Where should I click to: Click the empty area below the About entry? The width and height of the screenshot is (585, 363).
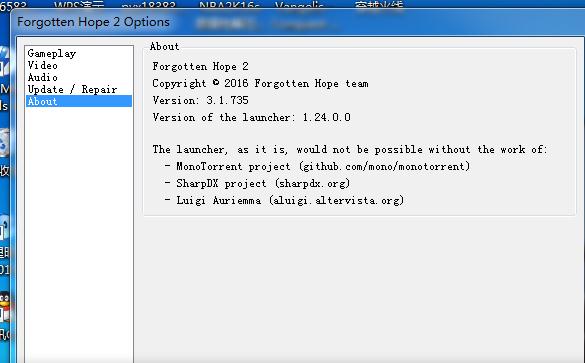tap(79, 231)
